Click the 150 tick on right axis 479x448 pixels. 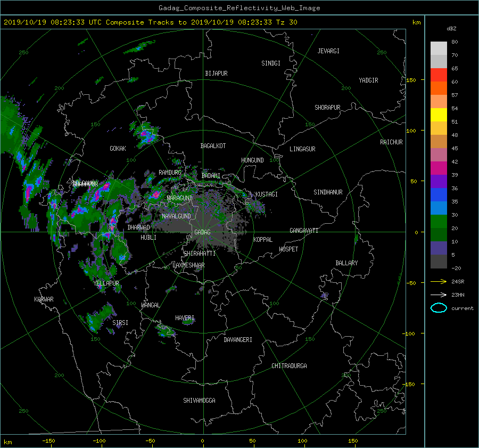point(411,80)
